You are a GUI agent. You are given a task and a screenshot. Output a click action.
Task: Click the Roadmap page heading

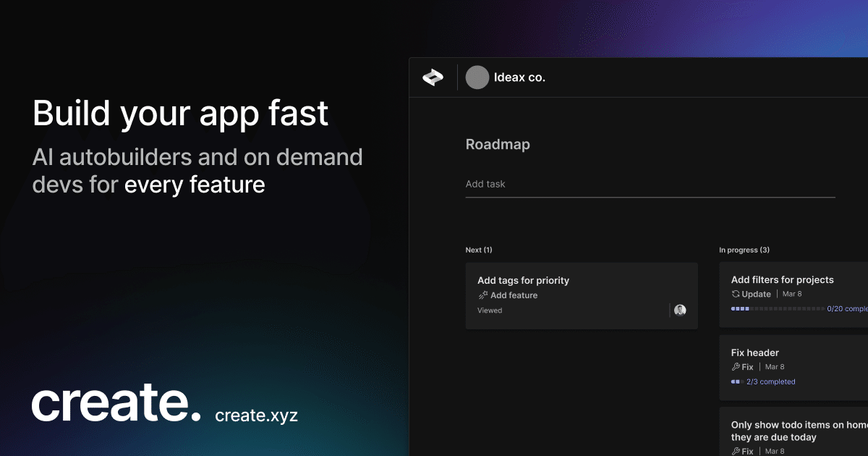[x=498, y=144]
